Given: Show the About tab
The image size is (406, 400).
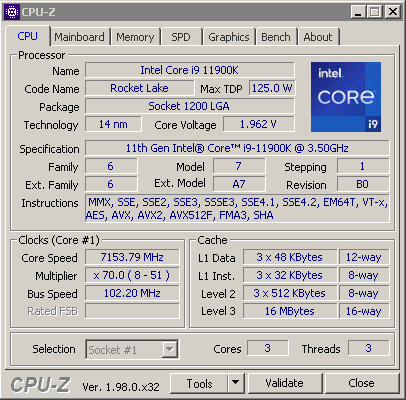Looking at the screenshot, I should tap(318, 37).
